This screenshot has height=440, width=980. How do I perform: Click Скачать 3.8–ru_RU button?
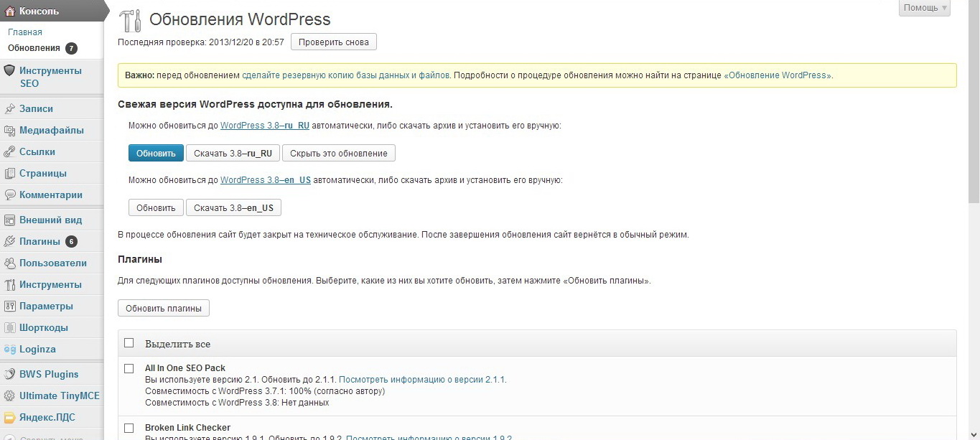(233, 153)
